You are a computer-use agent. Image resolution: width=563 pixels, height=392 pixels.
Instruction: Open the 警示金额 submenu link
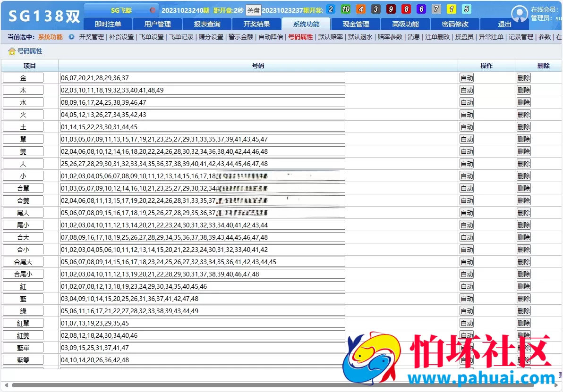[241, 37]
